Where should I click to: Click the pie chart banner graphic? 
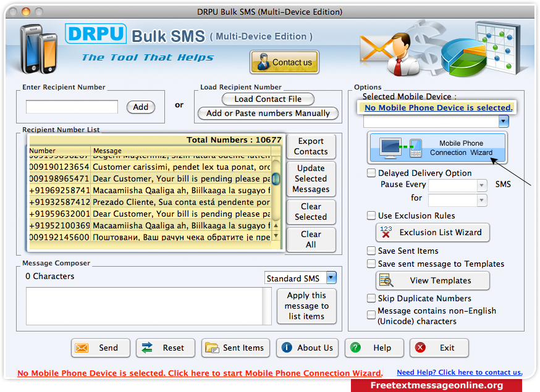463,57
